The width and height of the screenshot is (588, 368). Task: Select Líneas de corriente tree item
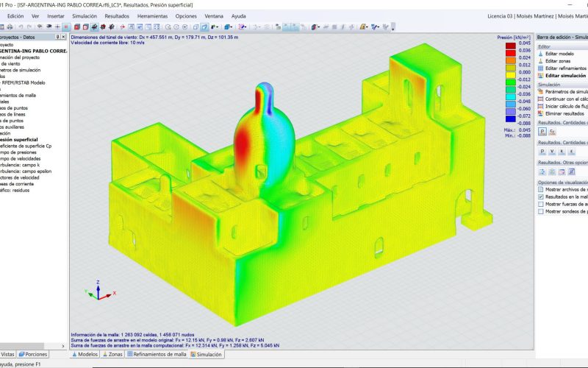click(x=17, y=184)
